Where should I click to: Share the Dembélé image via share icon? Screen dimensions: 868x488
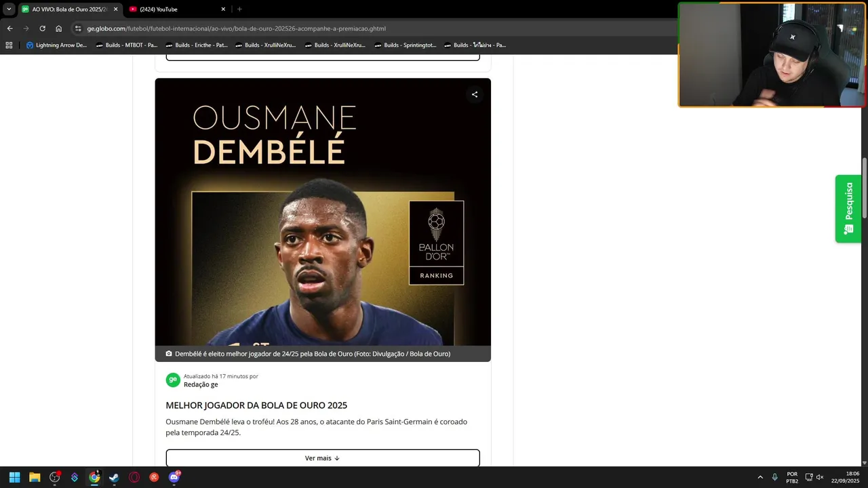[x=475, y=95]
